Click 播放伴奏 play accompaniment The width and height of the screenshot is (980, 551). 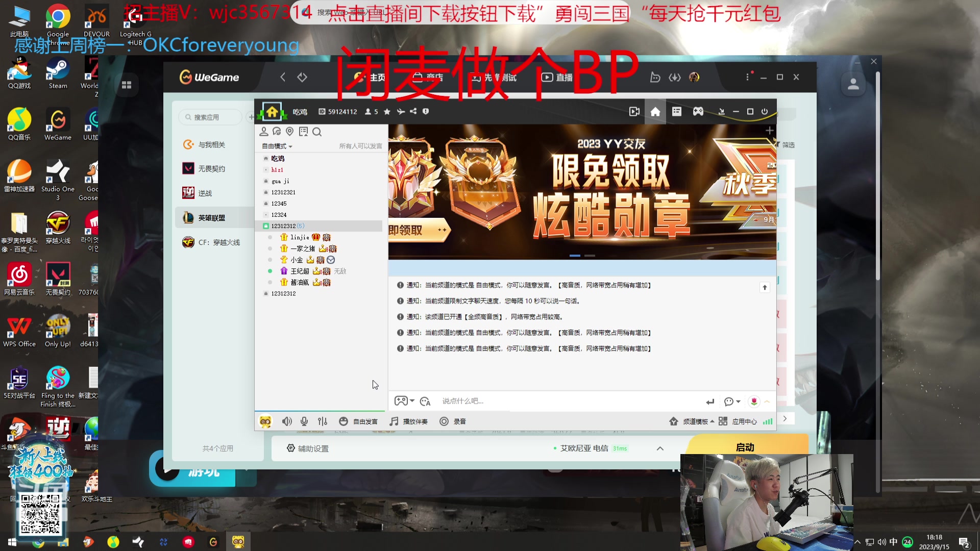pyautogui.click(x=409, y=421)
